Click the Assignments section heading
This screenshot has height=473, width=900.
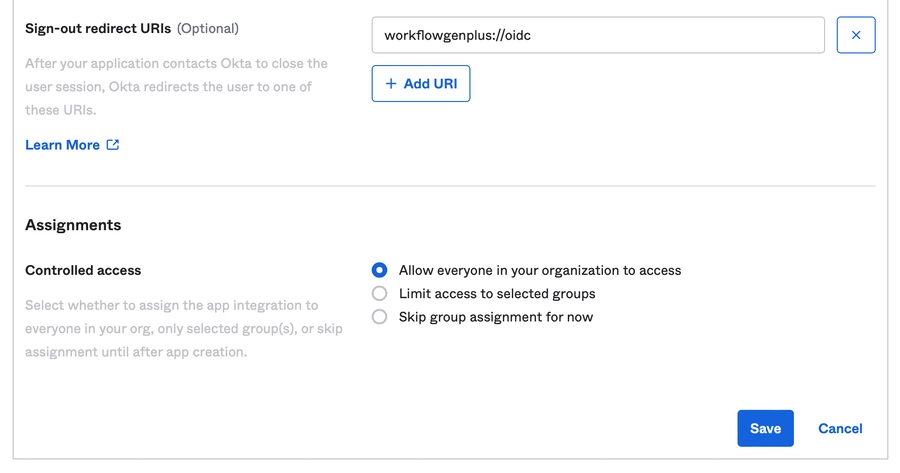pos(73,225)
